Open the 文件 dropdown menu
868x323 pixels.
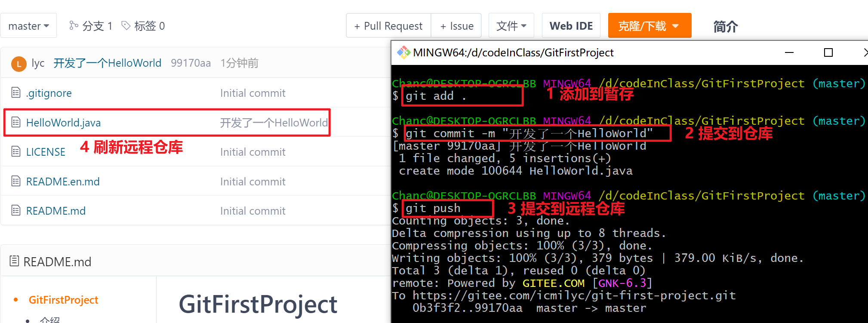[x=511, y=26]
